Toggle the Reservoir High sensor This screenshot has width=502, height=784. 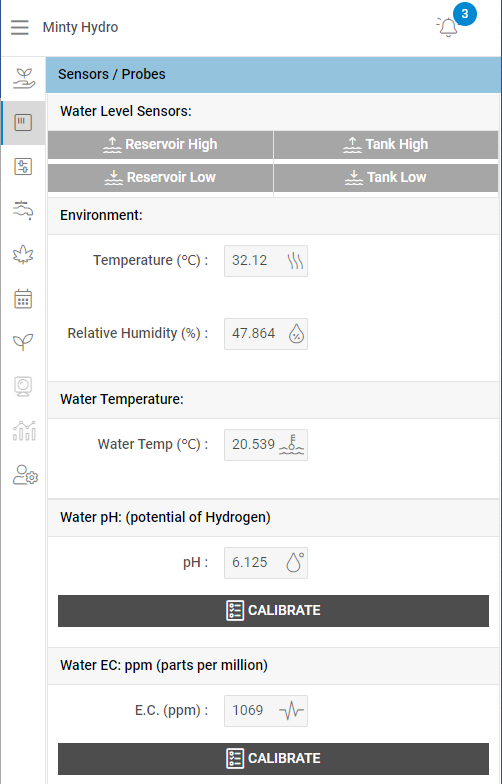point(160,144)
